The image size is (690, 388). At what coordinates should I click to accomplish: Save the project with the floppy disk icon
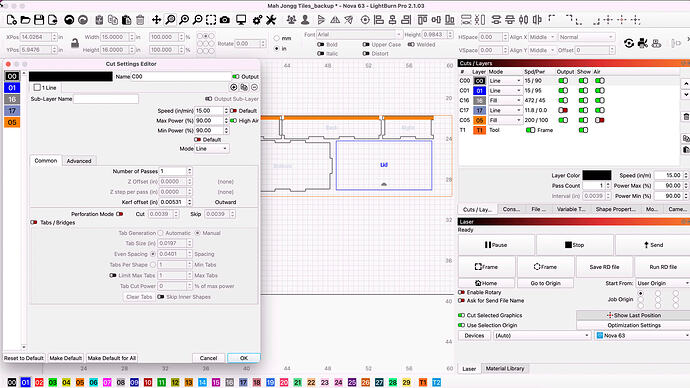pos(39,20)
